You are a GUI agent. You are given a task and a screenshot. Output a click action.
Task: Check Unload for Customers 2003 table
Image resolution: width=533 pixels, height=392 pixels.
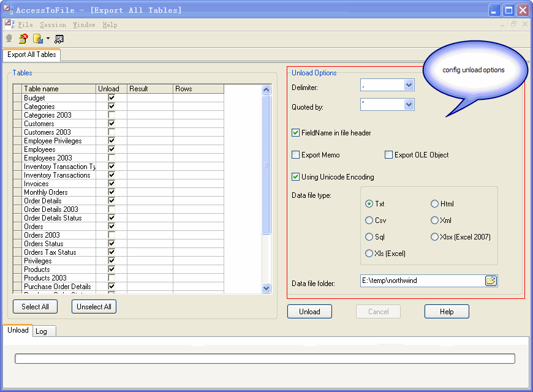(x=112, y=132)
